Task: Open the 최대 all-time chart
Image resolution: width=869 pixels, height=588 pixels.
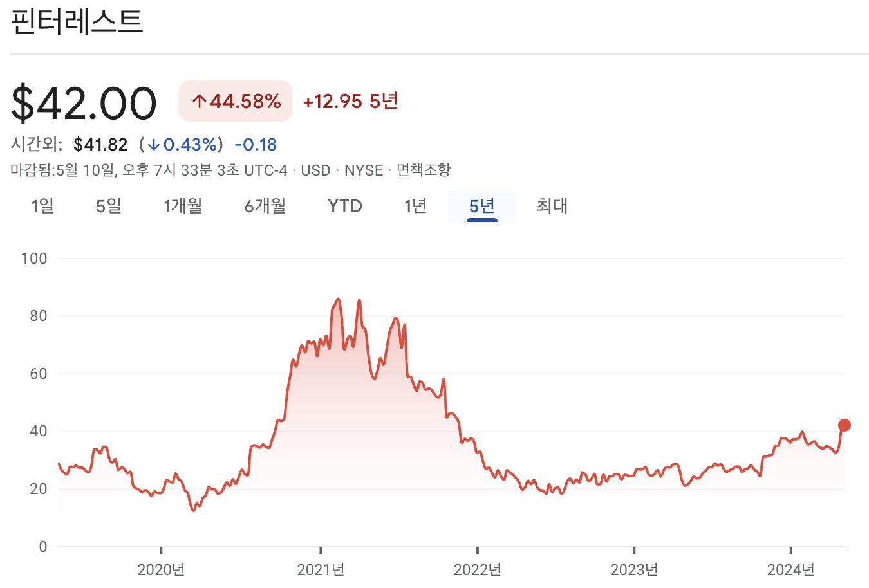Action: coord(551,206)
